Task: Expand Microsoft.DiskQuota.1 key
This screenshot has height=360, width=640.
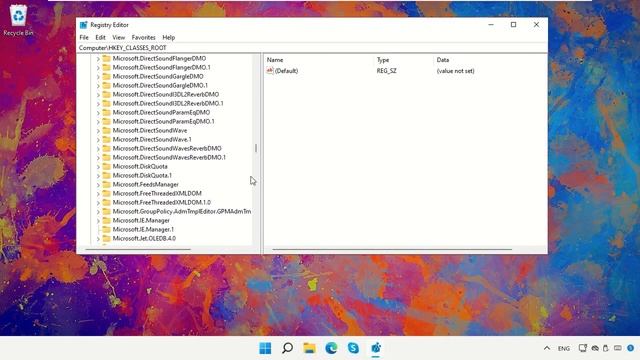Action: click(x=98, y=176)
